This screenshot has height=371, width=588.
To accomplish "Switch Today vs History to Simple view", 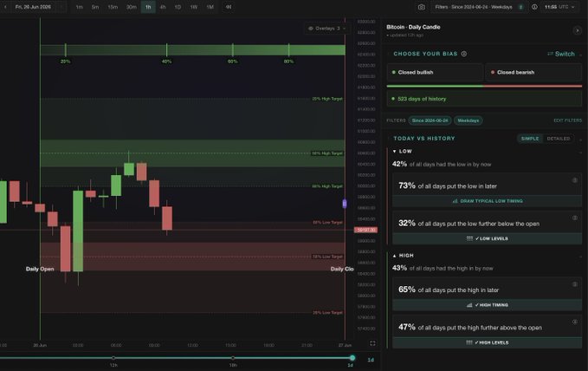I will point(530,139).
